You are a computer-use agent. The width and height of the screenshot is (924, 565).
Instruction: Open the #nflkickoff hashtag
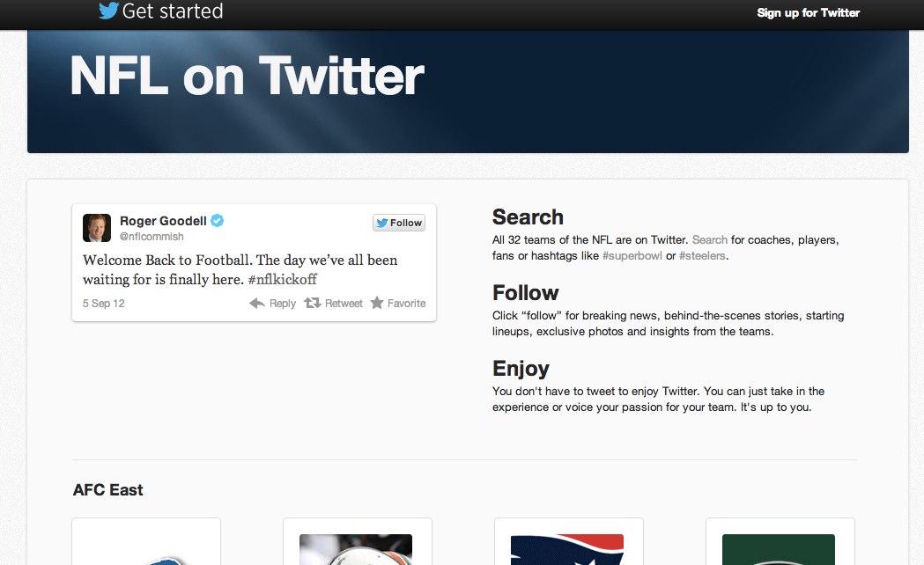click(x=282, y=279)
